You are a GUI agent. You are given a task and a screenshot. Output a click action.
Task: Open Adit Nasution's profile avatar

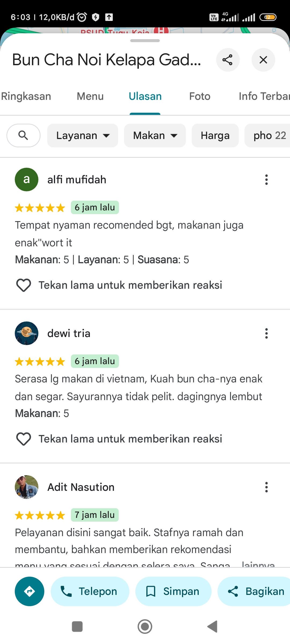[27, 487]
